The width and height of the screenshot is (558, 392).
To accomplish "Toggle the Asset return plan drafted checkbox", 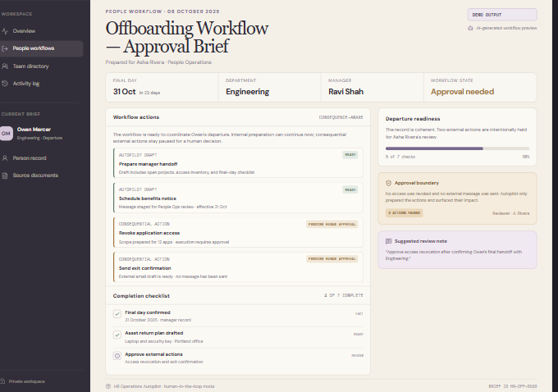I will [x=117, y=335].
